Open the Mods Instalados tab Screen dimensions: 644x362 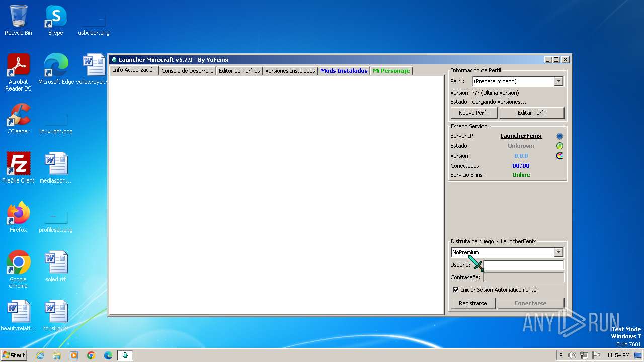(344, 71)
